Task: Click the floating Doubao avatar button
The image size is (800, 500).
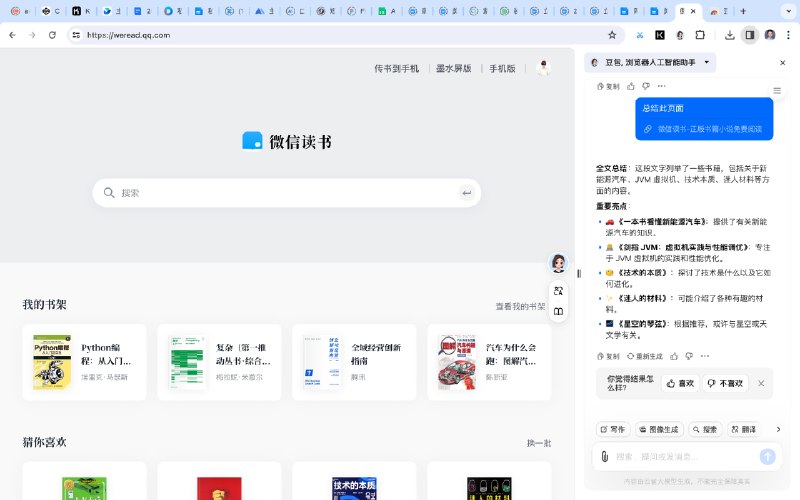Action: click(558, 263)
